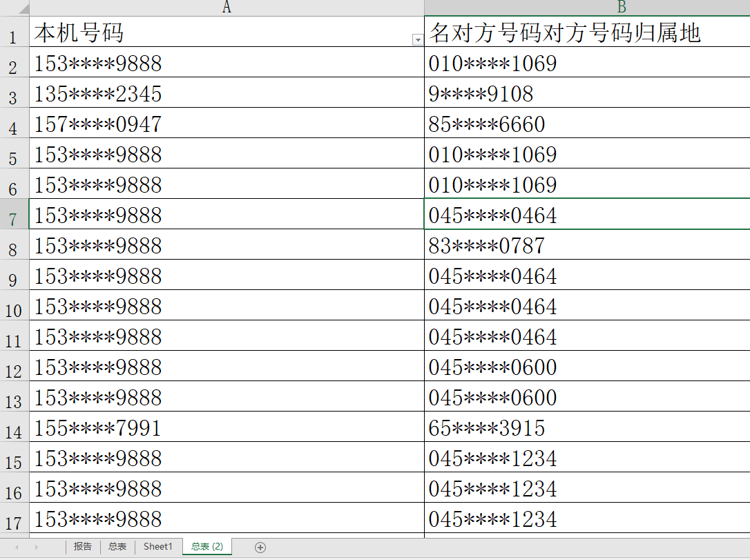Switch to the 报告 sheet tab
The image size is (750, 560).
click(x=83, y=546)
